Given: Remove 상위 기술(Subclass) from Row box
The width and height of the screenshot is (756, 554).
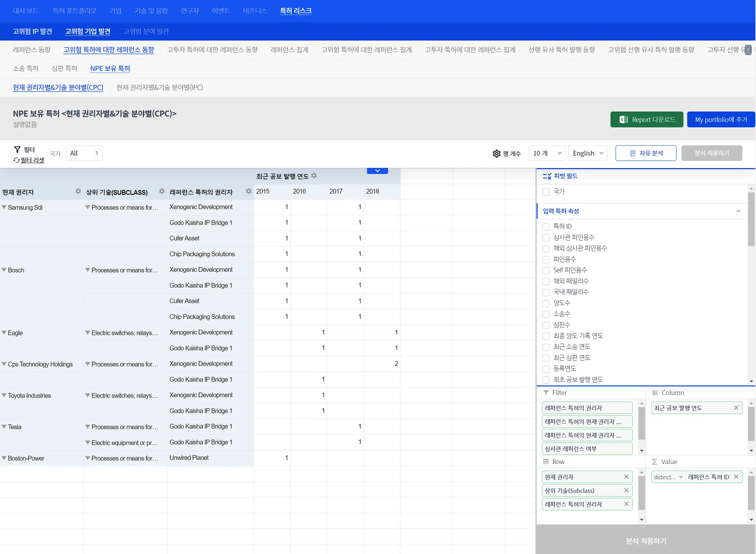Looking at the screenshot, I should tap(626, 490).
